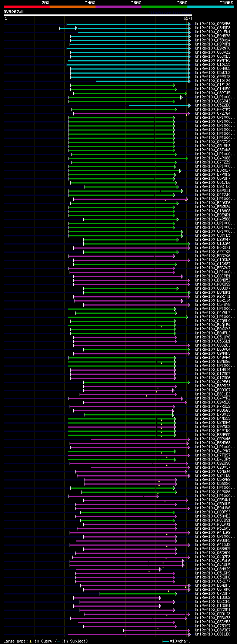
Task: Select the UniRef100_B4N533 label
Action: pyautogui.click(x=213, y=419)
